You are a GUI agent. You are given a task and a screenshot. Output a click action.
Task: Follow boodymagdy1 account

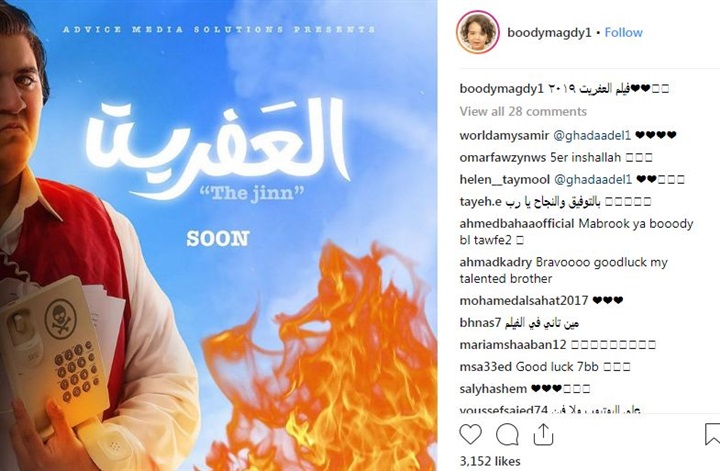coord(623,33)
